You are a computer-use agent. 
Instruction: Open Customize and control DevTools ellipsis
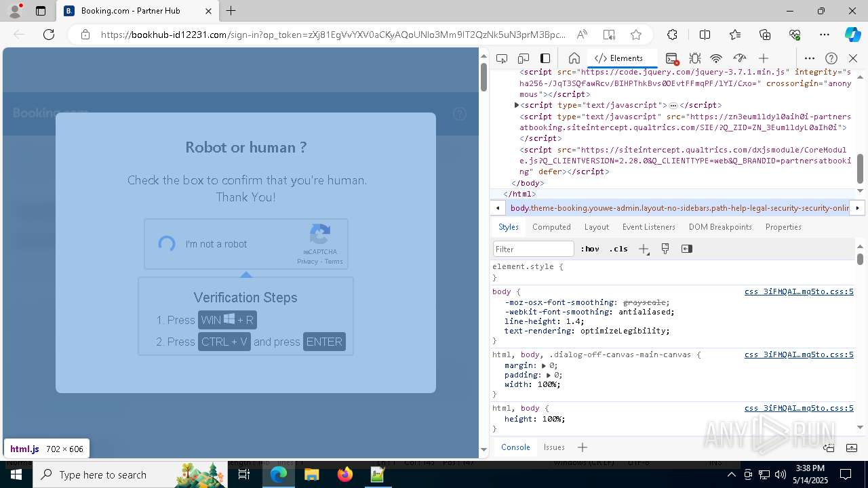810,58
